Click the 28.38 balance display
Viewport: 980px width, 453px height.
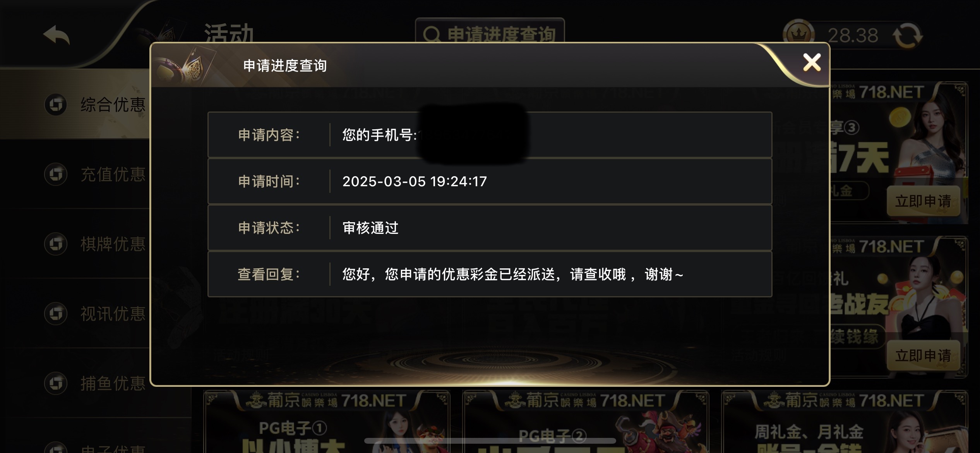tap(853, 36)
